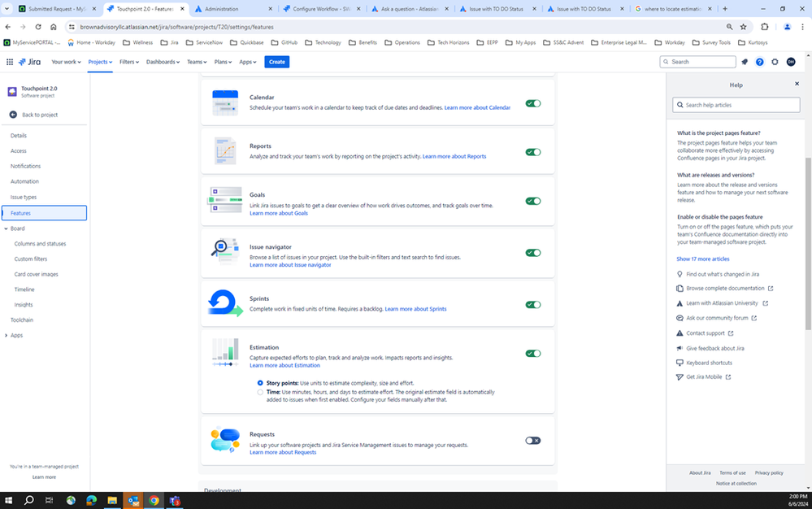Screen dimensions: 812x509
Task: Click the Touchpoint 2.0 project avatar
Action: click(12, 92)
